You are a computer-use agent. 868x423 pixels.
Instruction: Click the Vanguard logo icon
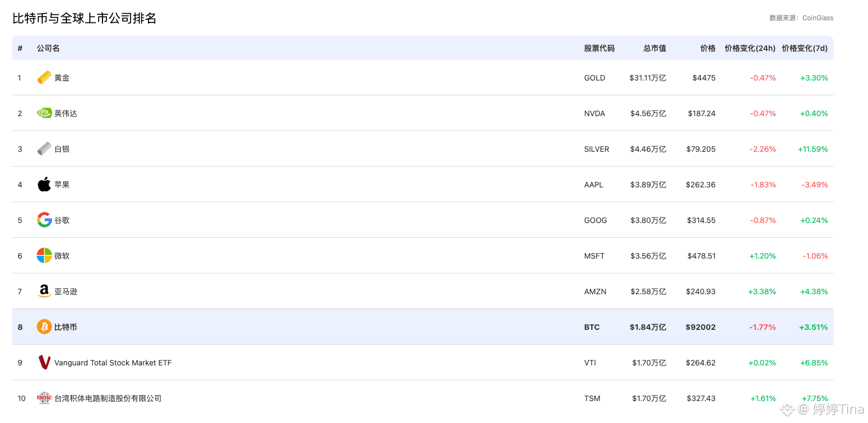point(44,363)
